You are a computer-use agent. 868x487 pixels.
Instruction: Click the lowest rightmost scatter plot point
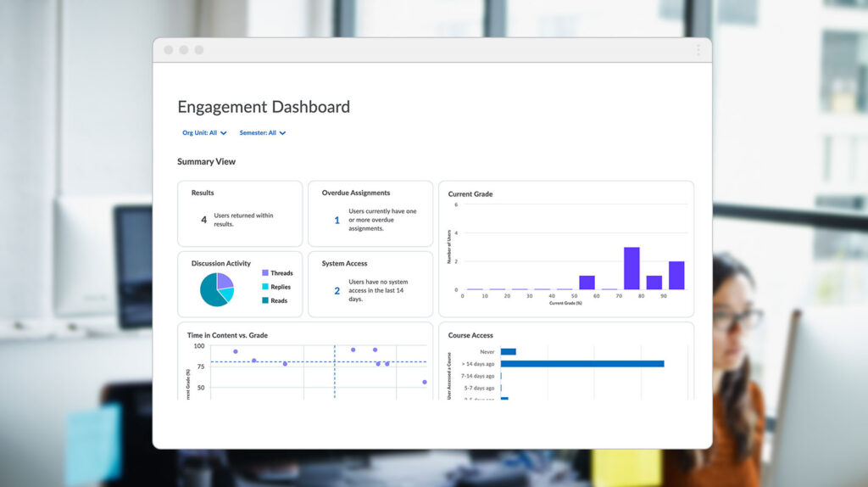point(425,383)
